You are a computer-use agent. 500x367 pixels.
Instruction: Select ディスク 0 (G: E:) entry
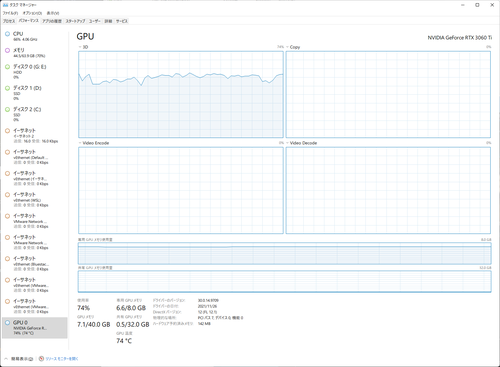[x=34, y=72]
